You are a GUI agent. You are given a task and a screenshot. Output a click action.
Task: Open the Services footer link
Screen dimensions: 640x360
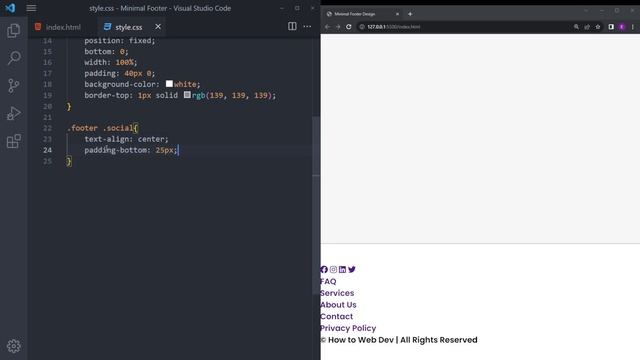point(337,293)
